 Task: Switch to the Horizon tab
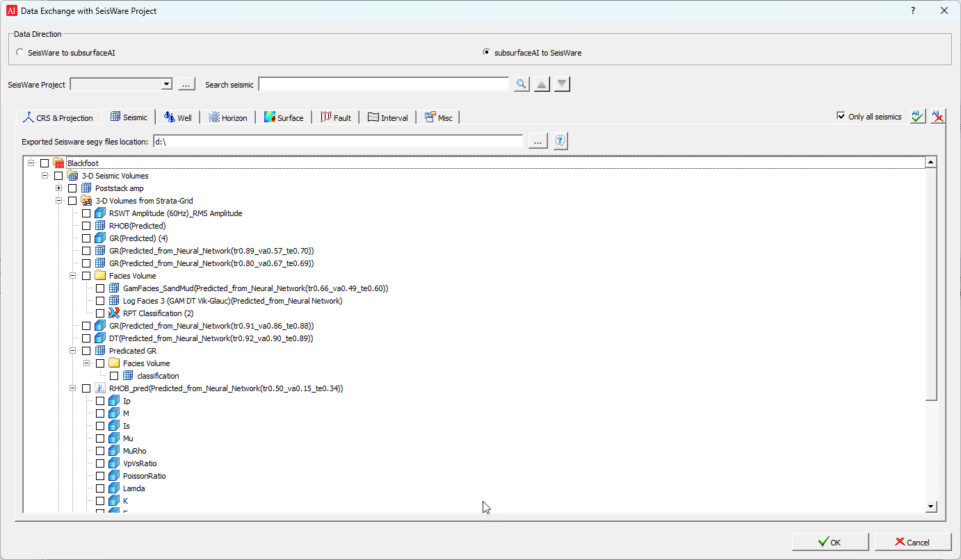[228, 117]
